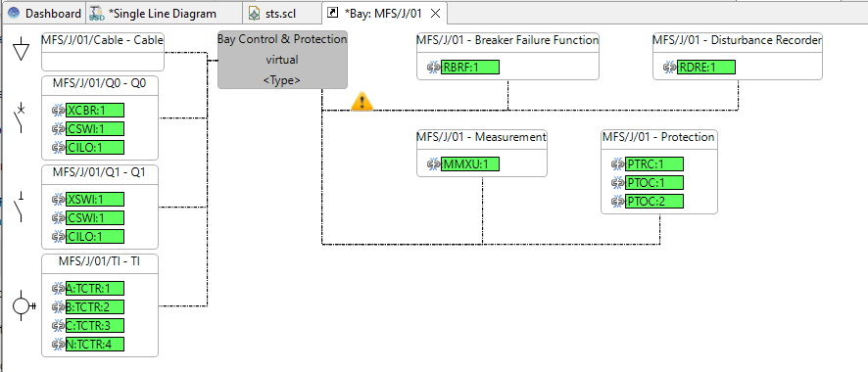Click the link icon beside RBRF:1
868x372 pixels.
[x=434, y=68]
